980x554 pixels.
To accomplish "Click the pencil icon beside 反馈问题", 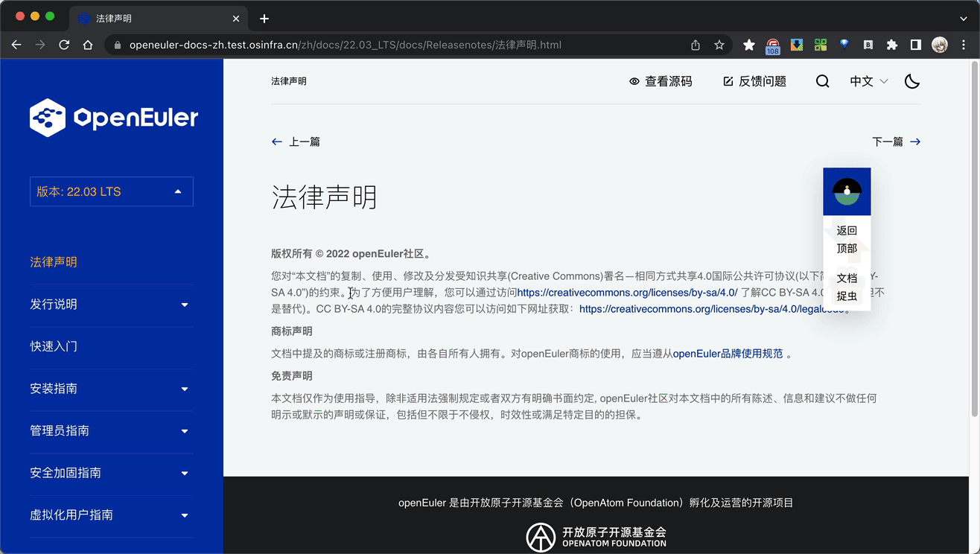I will [728, 81].
